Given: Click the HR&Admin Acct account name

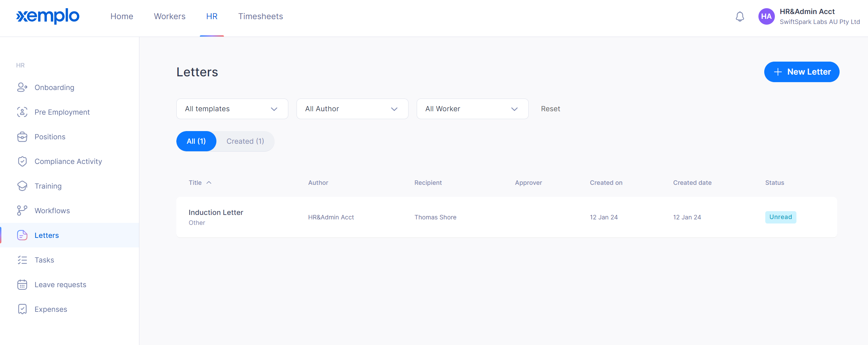Looking at the screenshot, I should (807, 12).
